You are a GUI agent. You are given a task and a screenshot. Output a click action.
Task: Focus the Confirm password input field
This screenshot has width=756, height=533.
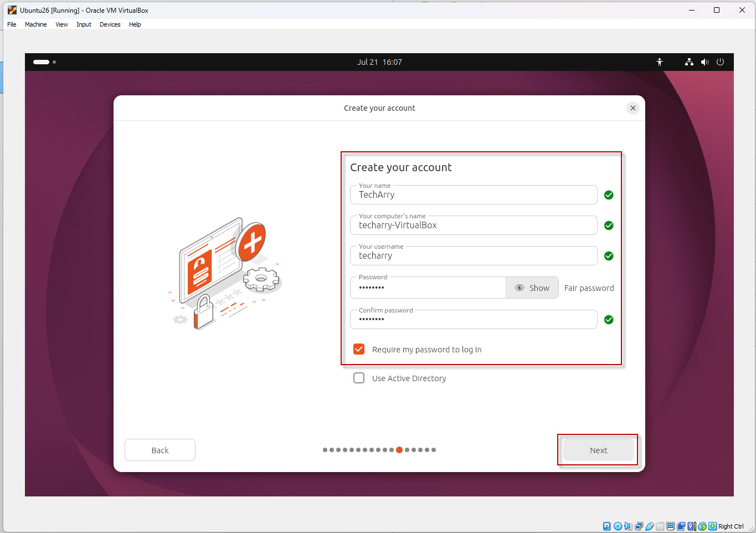pyautogui.click(x=474, y=319)
